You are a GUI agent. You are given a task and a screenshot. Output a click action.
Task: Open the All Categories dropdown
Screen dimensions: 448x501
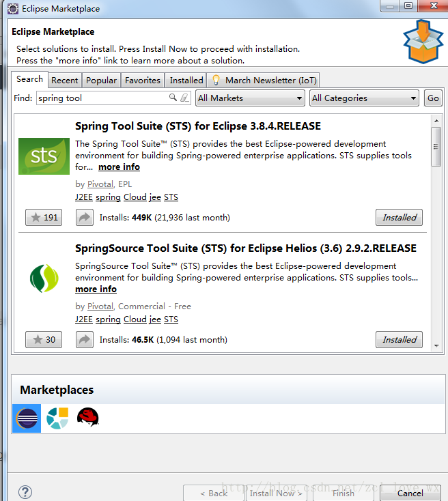pos(364,98)
